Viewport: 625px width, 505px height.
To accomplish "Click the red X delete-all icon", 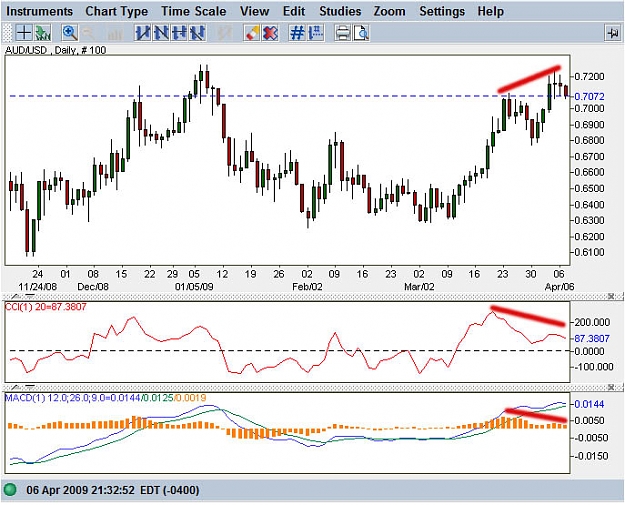I will click(x=270, y=33).
